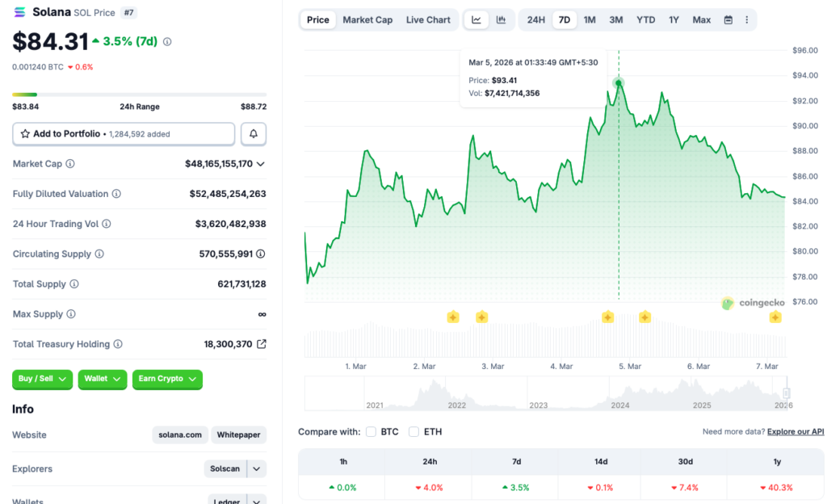Viewport: 827px width, 504px height.
Task: Click the Explore our API link
Action: pos(795,431)
